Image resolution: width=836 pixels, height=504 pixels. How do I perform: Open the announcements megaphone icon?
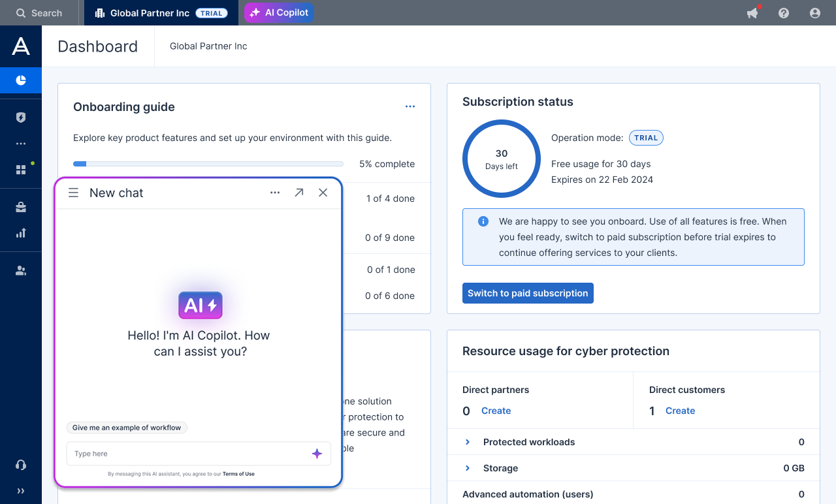pyautogui.click(x=752, y=13)
